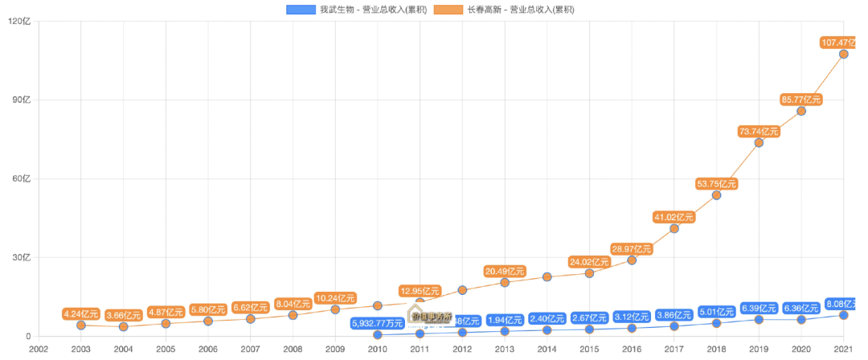
Task: Click the blue line data point for 2015
Action: click(589, 329)
